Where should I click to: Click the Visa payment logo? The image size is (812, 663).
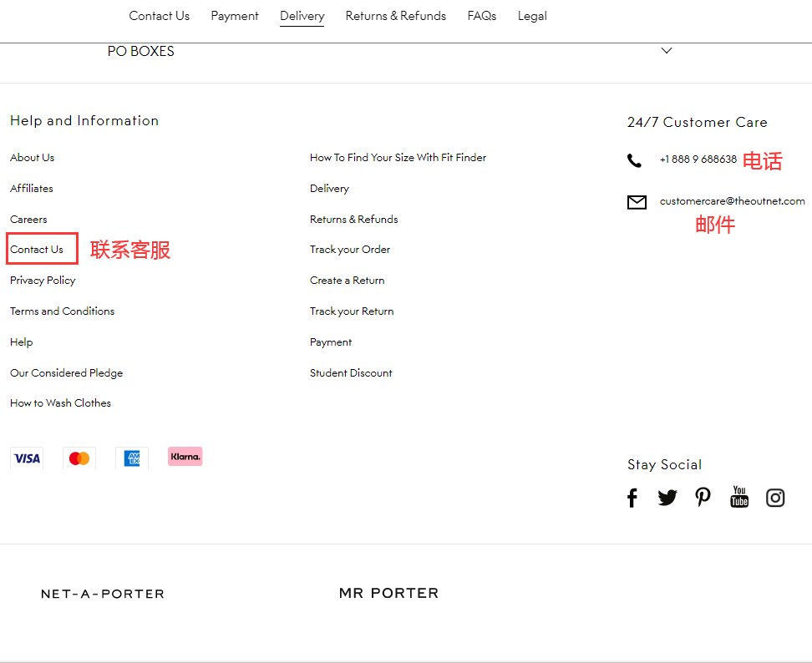[x=26, y=458]
